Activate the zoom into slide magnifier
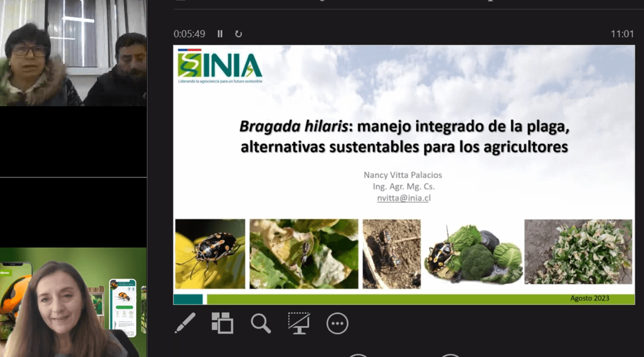Viewport: 644px width, 357px height. pos(261,323)
